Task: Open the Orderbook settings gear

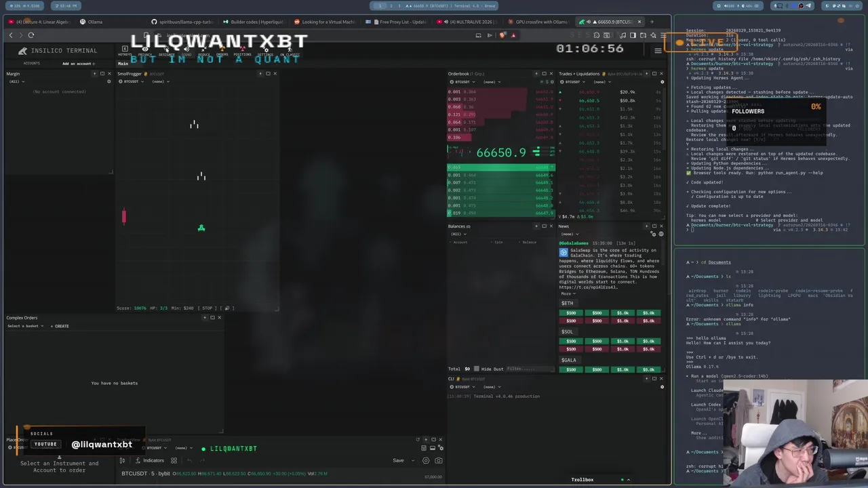Action: [x=552, y=82]
